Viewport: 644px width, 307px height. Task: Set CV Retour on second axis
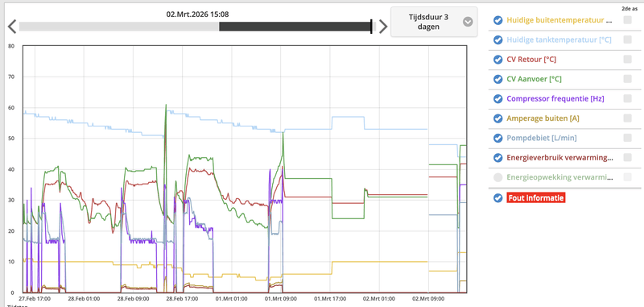click(627, 59)
